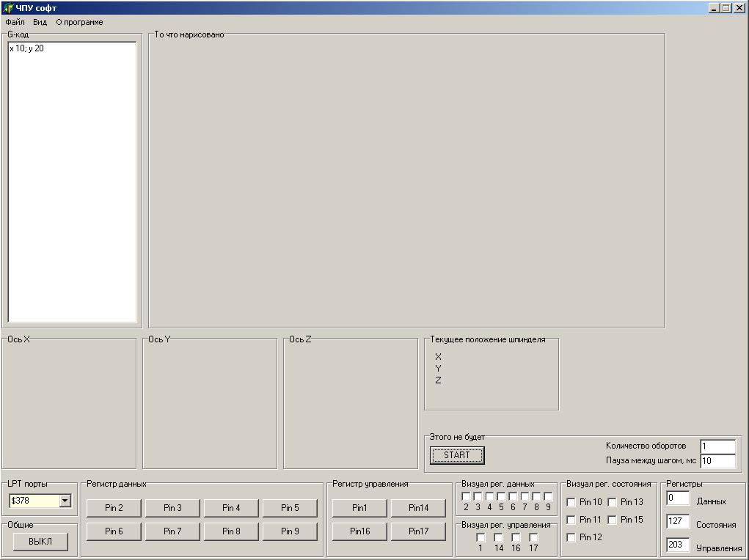749x560 pixels.
Task: Check the Pin 12 status checkbox
Action: (x=571, y=537)
